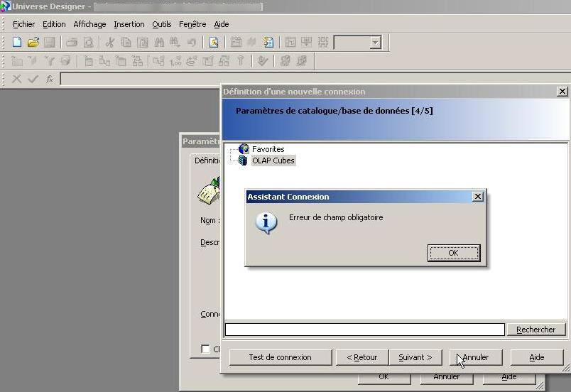Click the Print Preview magnifier icon
The width and height of the screenshot is (571, 392).
(89, 43)
